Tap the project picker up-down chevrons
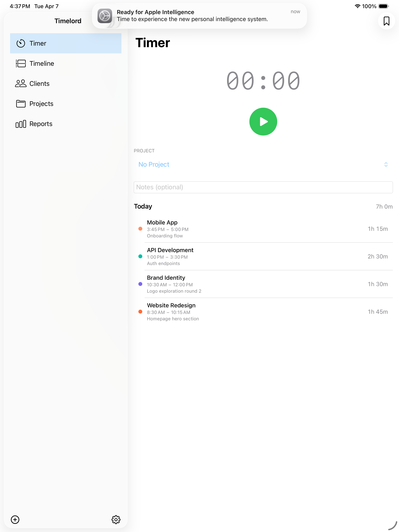The width and height of the screenshot is (399, 532). (x=386, y=165)
